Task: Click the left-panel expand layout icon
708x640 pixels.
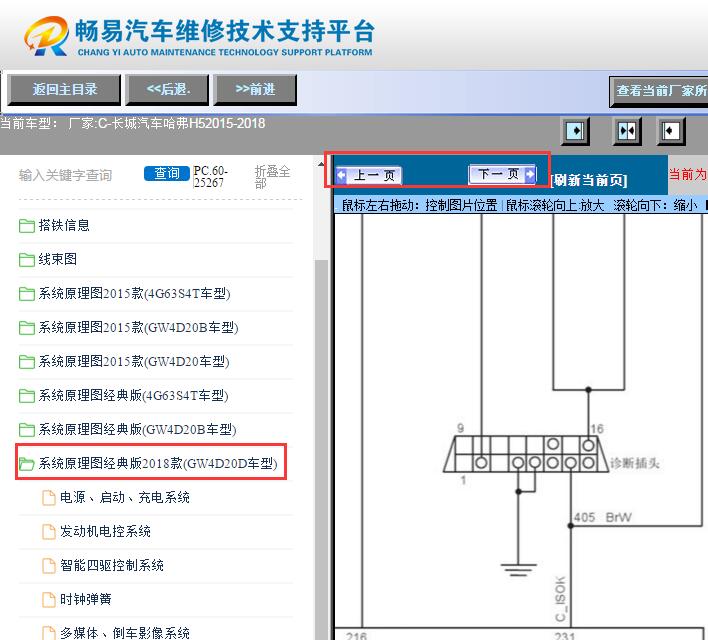Action: 575,131
